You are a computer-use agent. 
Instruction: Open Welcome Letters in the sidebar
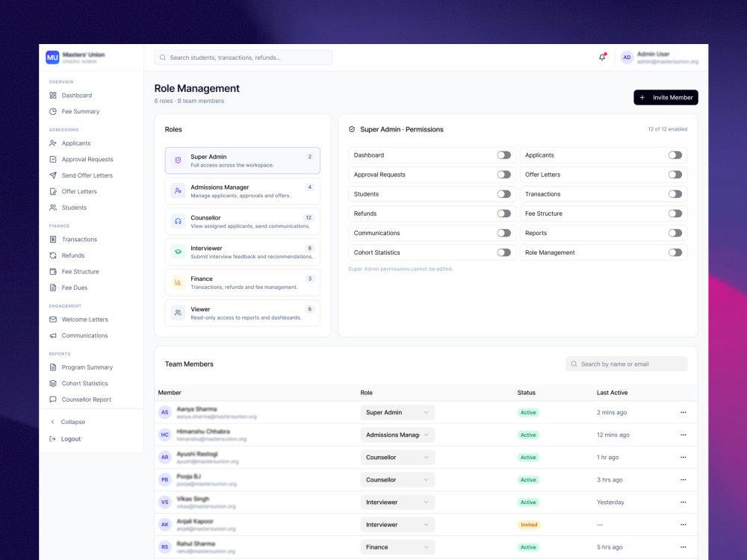click(x=78, y=320)
